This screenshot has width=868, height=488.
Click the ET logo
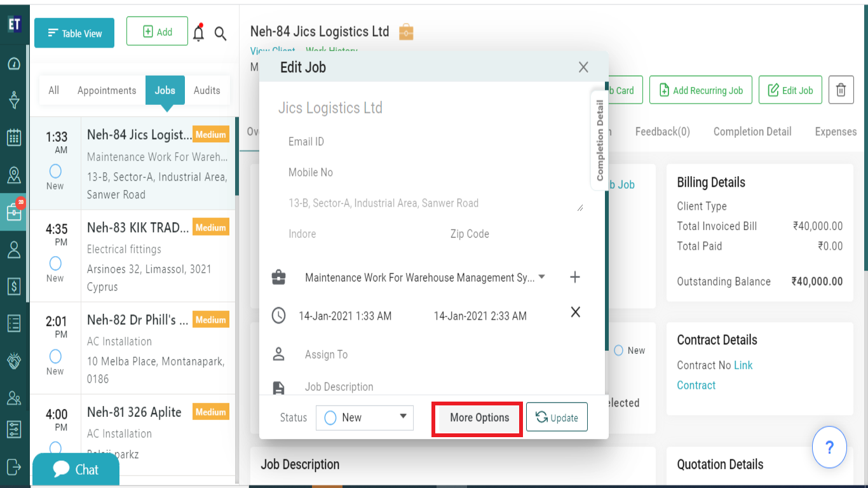point(14,25)
